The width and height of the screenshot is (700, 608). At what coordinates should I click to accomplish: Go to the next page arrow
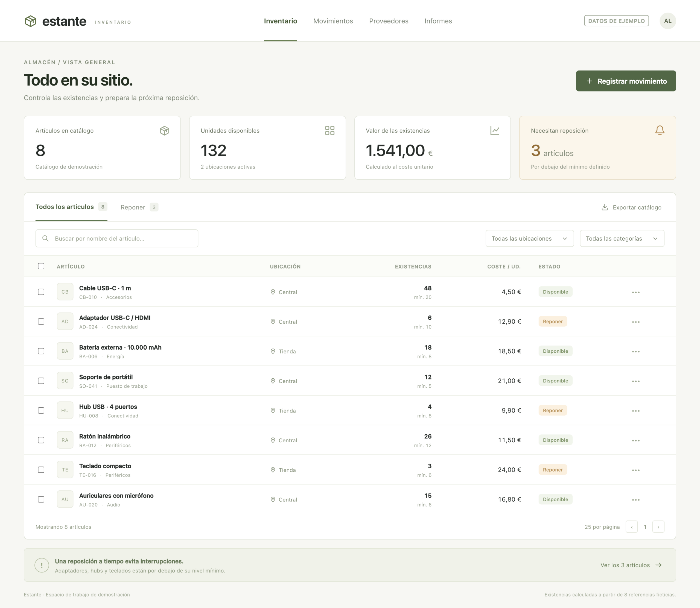pyautogui.click(x=658, y=527)
